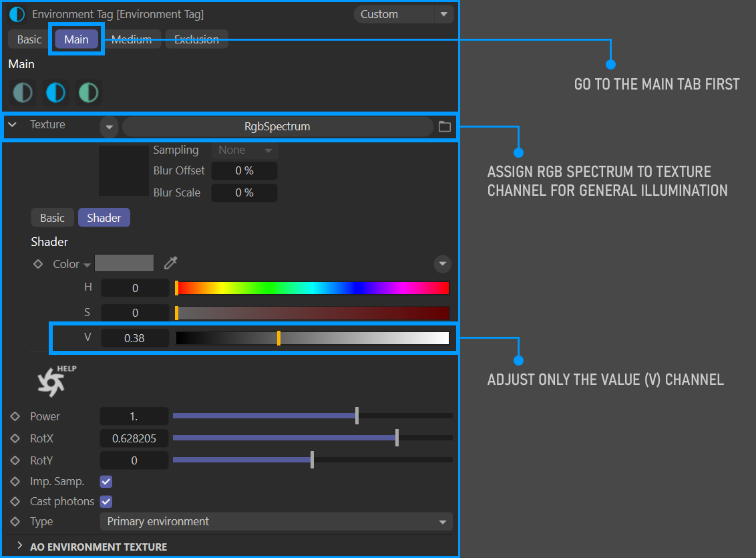Select the Shader sub-tab button

pyautogui.click(x=104, y=218)
